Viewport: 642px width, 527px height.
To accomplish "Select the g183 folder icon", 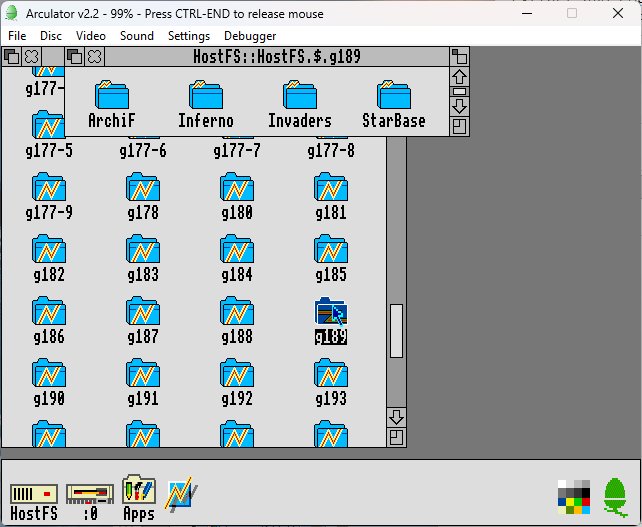I will (x=143, y=249).
